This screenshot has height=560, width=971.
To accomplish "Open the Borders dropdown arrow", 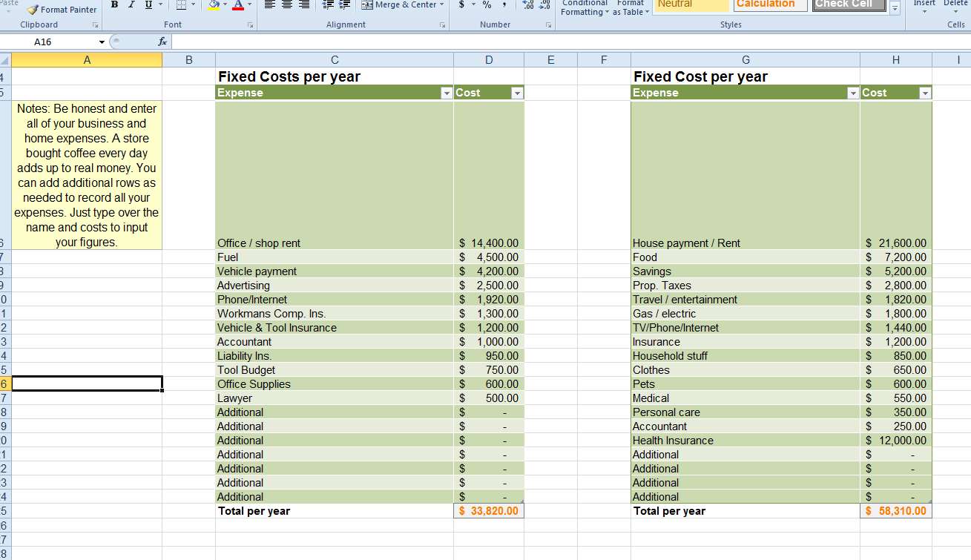I will (194, 4).
